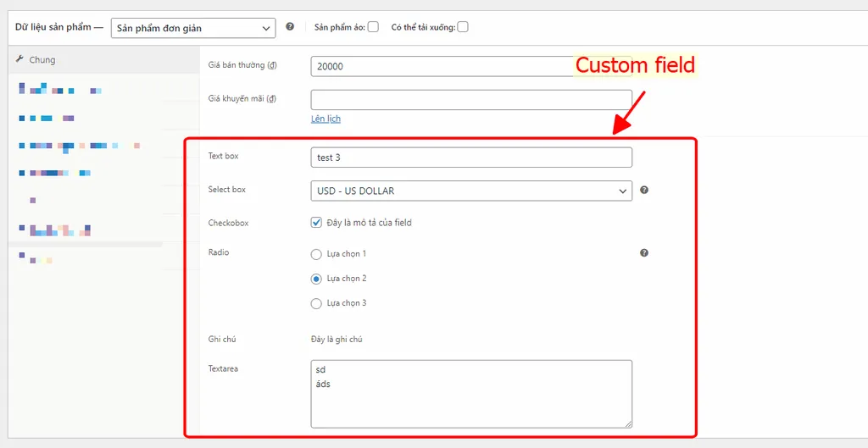Click the 'Select box' field label
Image resolution: width=868 pixels, height=448 pixels.
point(227,189)
